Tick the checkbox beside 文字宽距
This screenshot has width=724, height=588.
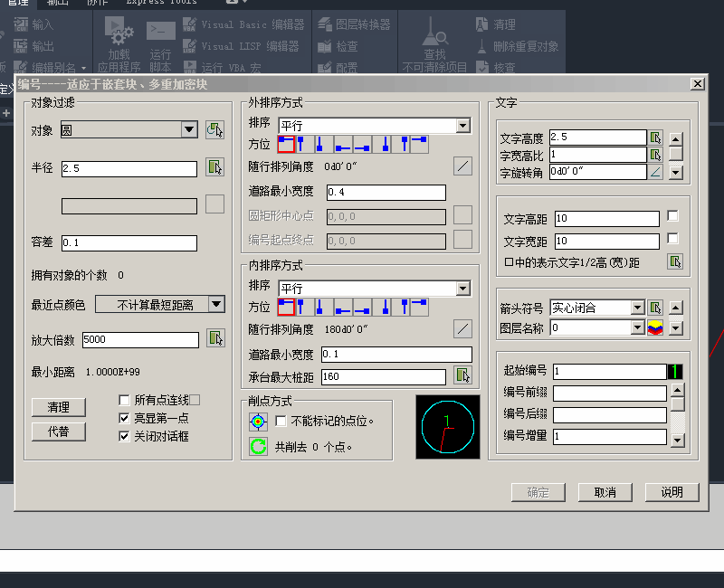click(x=672, y=238)
